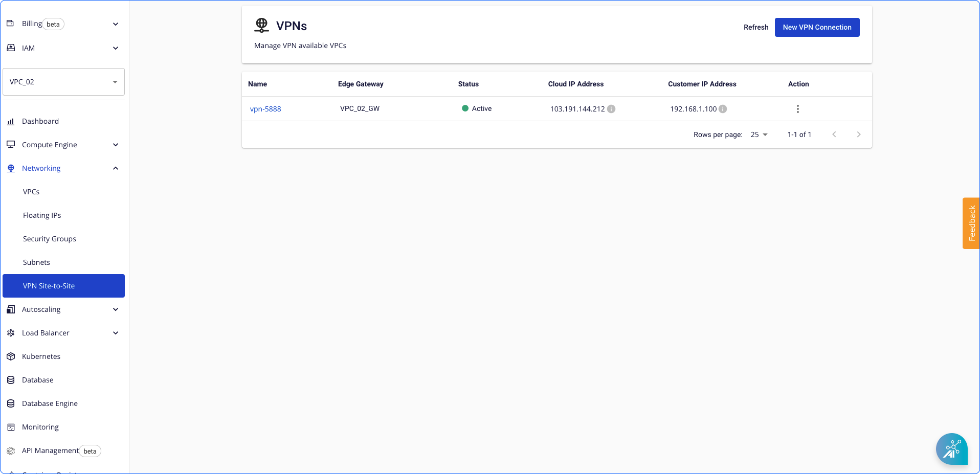Select the Autoscaling icon
Image resolution: width=980 pixels, height=474 pixels.
10,309
